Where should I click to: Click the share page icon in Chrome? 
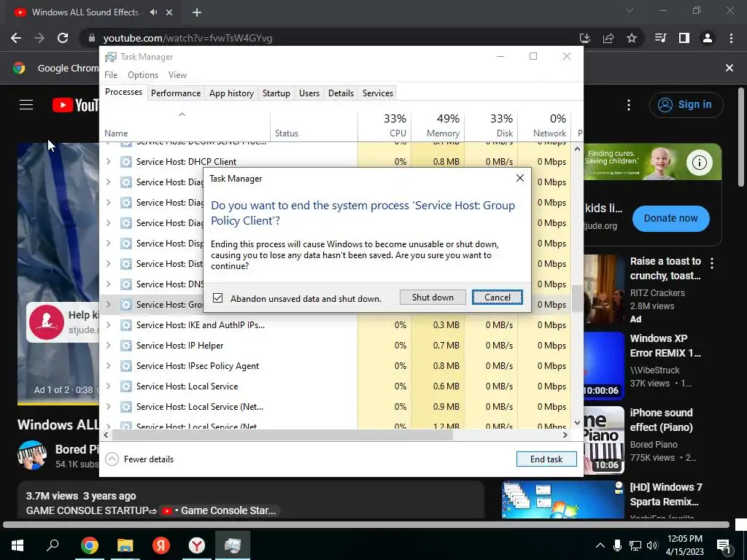[608, 38]
